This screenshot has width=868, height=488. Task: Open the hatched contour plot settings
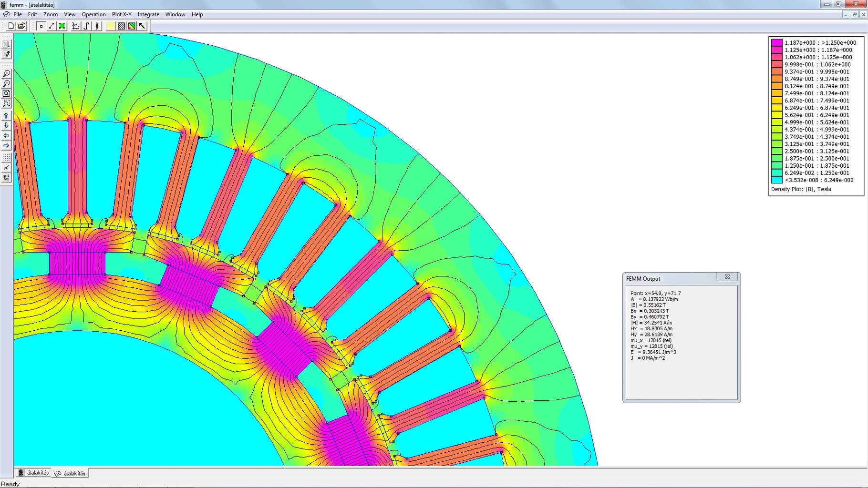tap(121, 26)
